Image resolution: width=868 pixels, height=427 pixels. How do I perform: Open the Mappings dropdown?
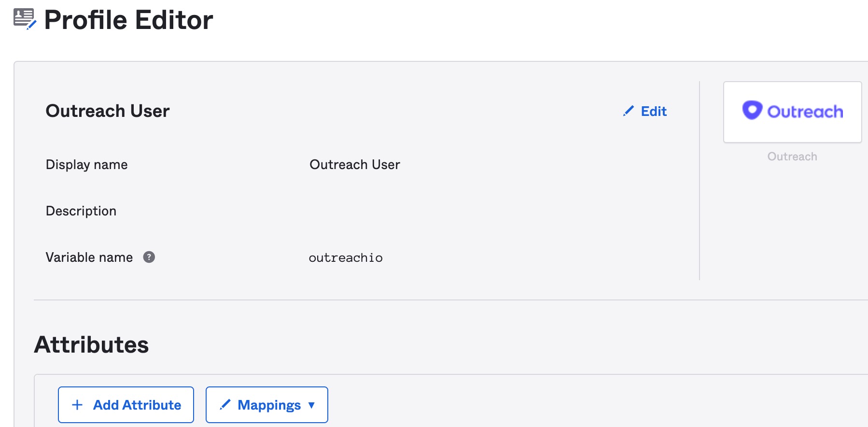coord(267,405)
